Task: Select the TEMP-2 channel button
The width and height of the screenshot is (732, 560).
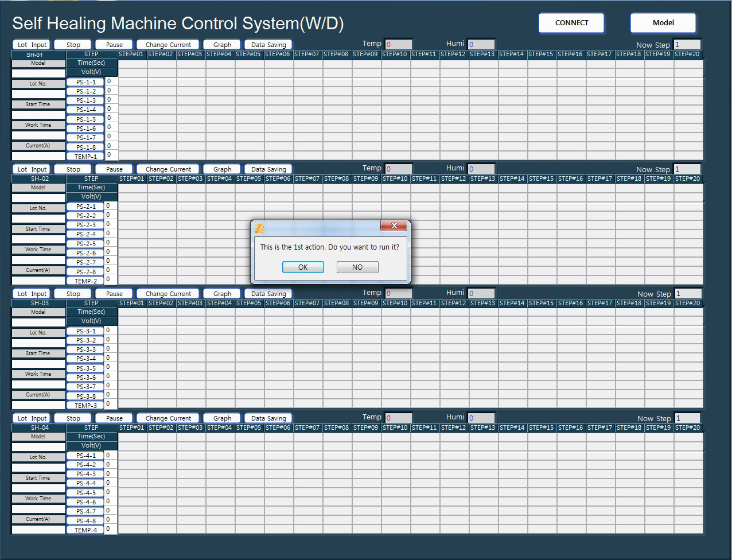Action: tap(86, 281)
